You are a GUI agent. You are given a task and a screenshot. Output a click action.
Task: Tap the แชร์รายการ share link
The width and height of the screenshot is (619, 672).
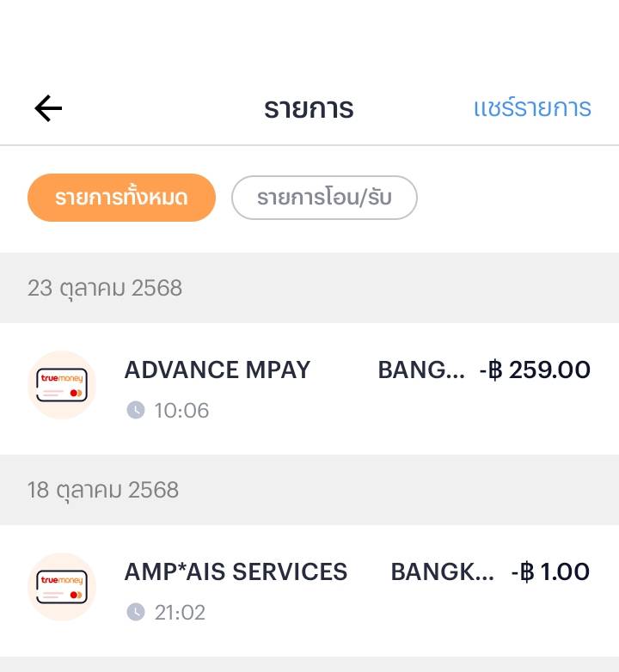point(532,108)
